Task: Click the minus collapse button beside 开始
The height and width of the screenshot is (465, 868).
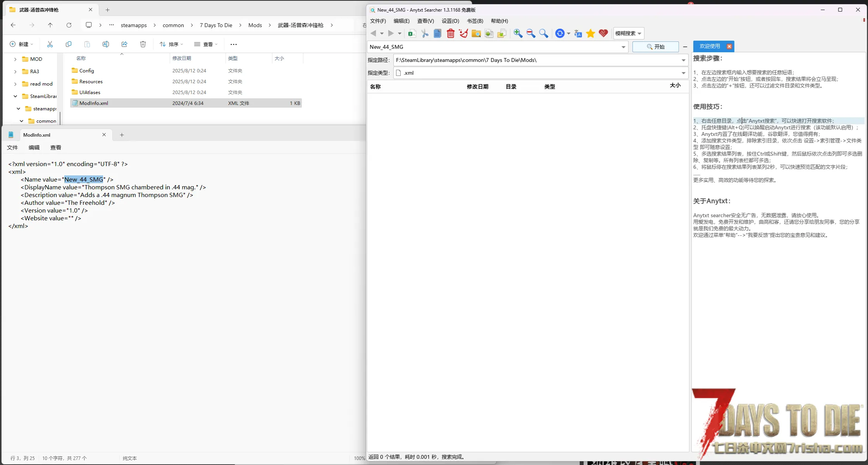Action: pyautogui.click(x=685, y=47)
